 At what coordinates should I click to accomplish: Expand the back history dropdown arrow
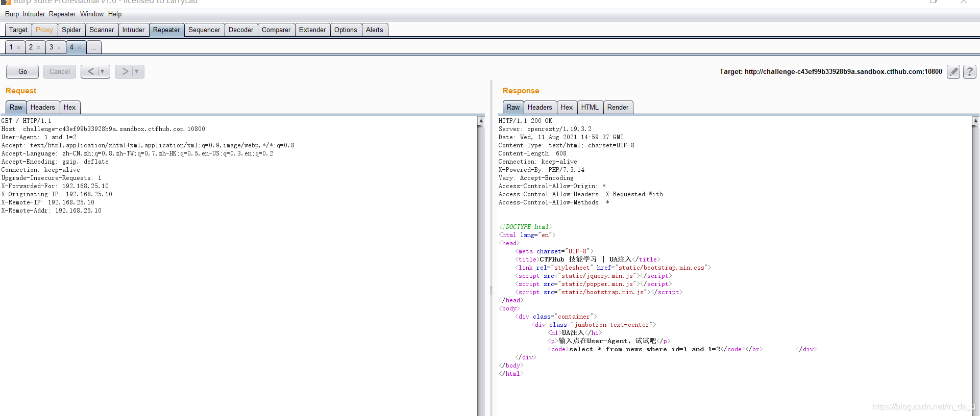click(103, 71)
